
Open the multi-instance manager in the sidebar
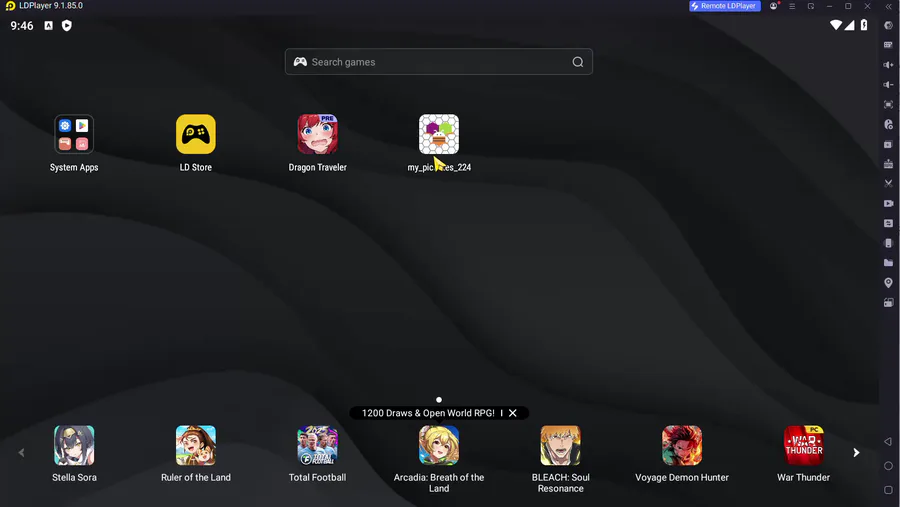click(x=889, y=144)
